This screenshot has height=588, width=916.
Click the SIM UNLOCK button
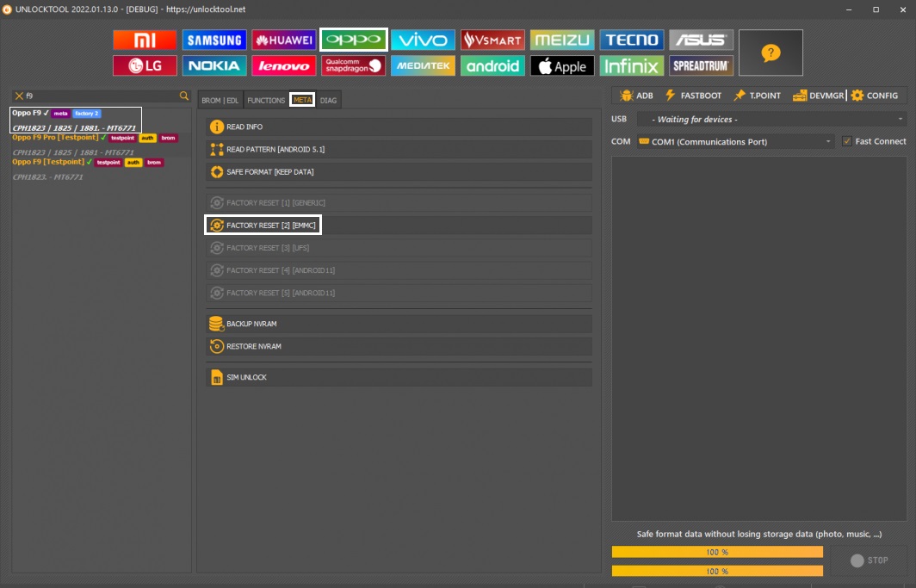pyautogui.click(x=399, y=377)
